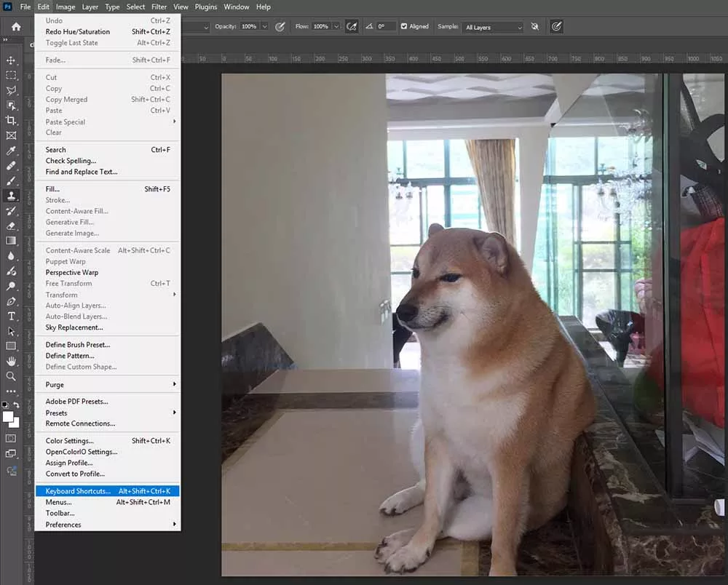728x585 pixels.
Task: Select the Eraser tool
Action: (11, 226)
